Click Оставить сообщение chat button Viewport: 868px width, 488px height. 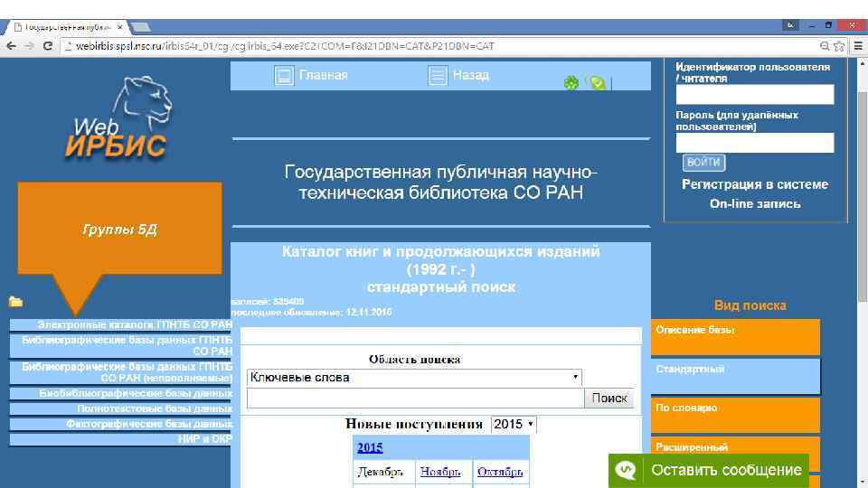pyautogui.click(x=709, y=470)
